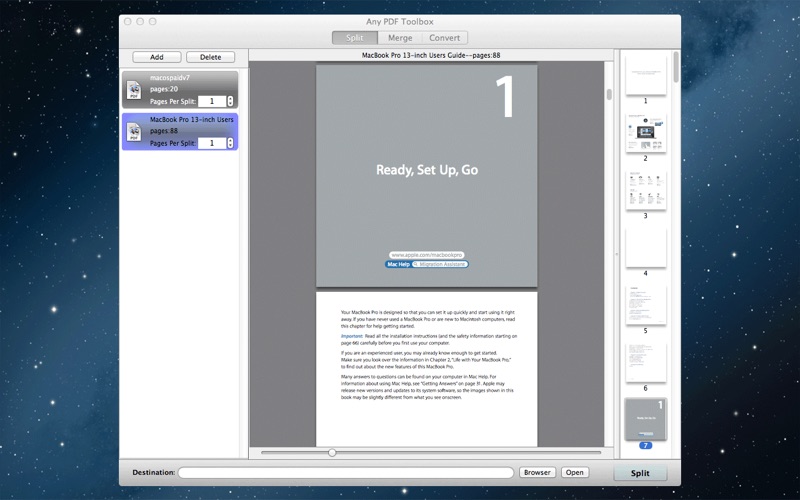Click the document title 'MacBook Pro 13-inch Users Guide--pages:88'
Image resolution: width=800 pixels, height=500 pixels.
click(431, 55)
